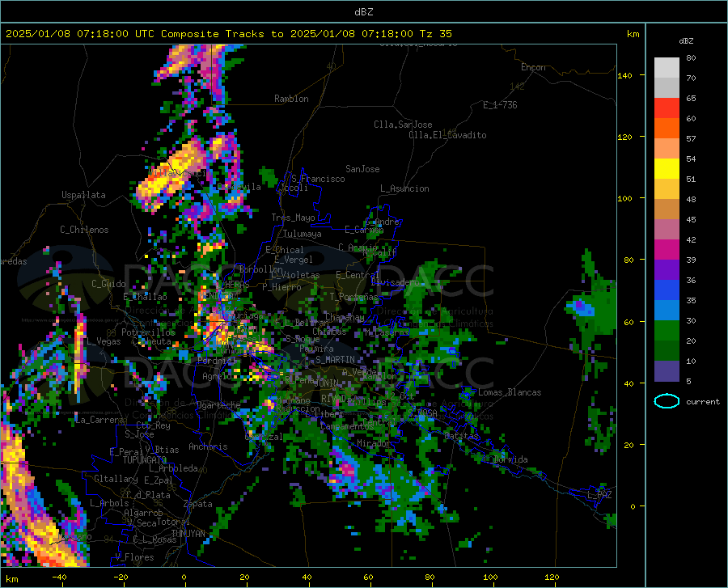Click the 'TUNUYAN' map label
Image resolution: width=728 pixels, height=588 pixels.
[188, 534]
